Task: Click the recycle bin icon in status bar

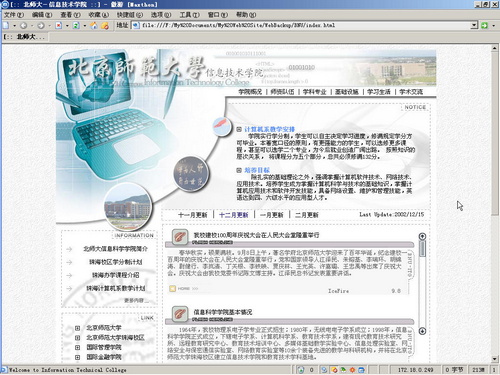Action: pyautogui.click(x=301, y=369)
